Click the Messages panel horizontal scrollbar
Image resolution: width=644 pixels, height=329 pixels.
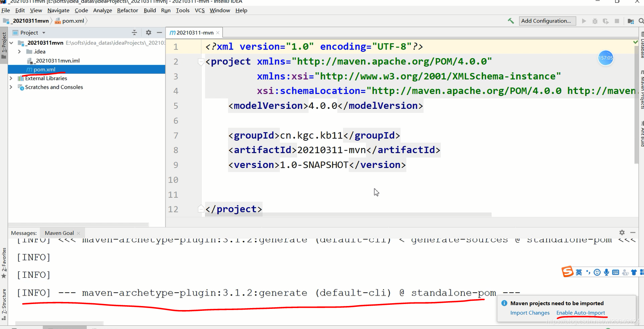(59, 323)
